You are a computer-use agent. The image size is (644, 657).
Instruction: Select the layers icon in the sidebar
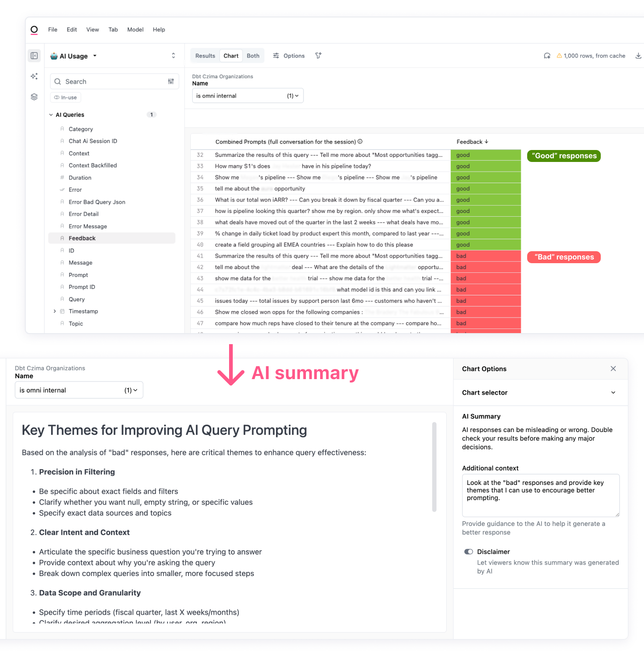point(34,97)
